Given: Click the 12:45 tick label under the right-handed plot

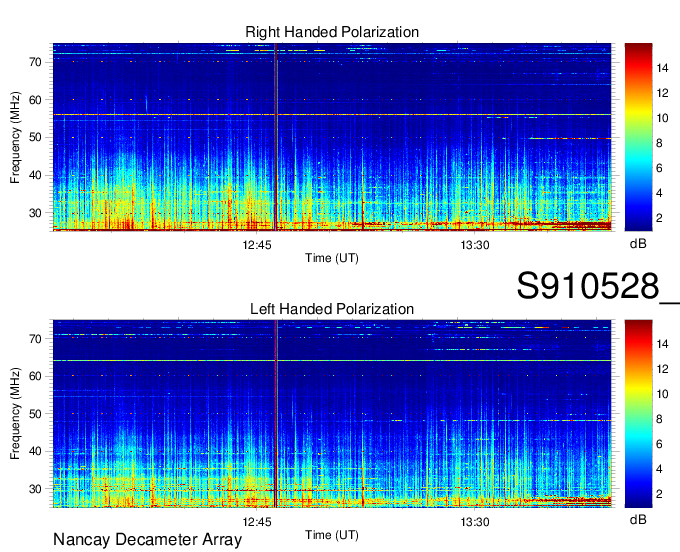Looking at the screenshot, I should [257, 245].
